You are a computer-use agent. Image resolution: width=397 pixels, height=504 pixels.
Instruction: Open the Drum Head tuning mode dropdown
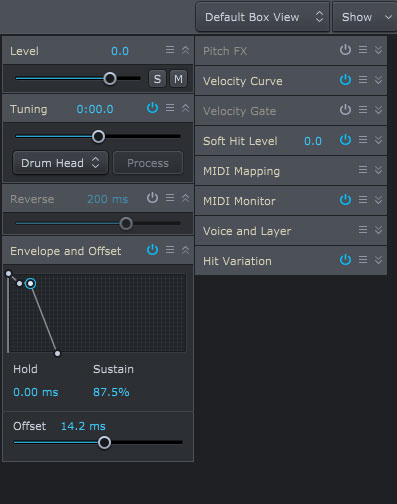point(60,163)
